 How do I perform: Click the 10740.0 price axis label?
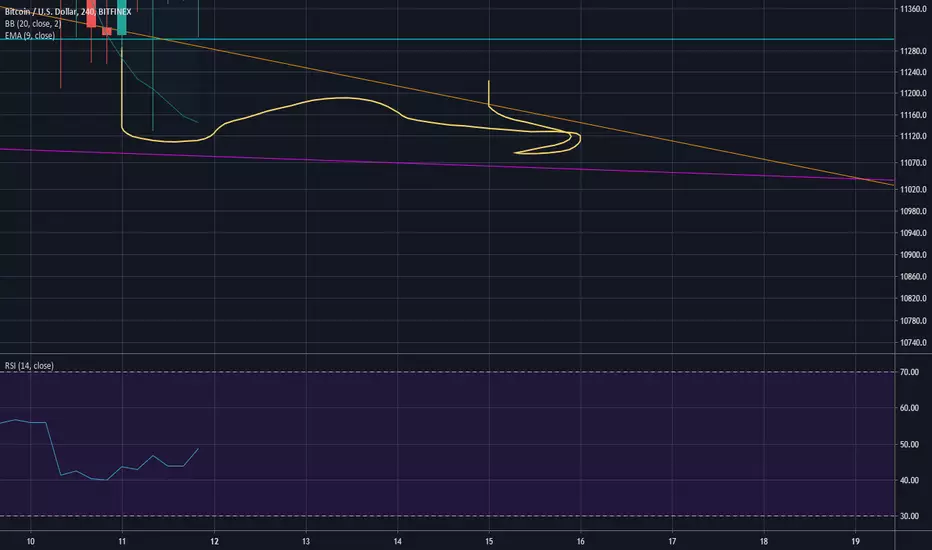click(913, 342)
